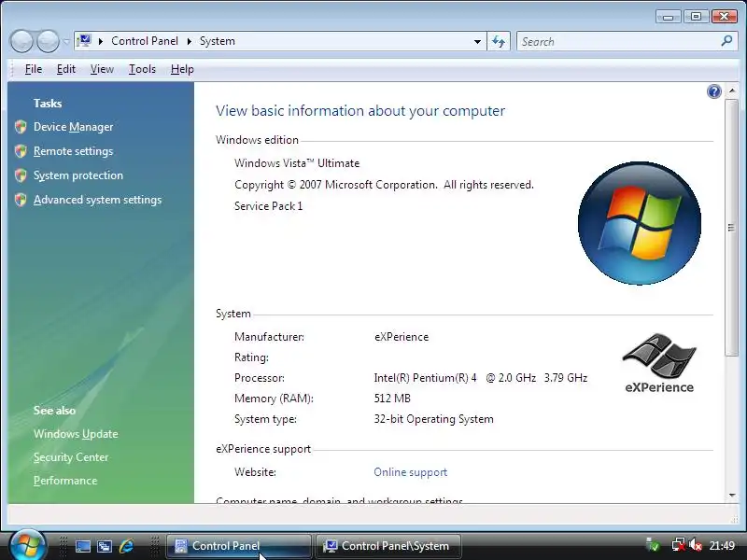Open Security Center under See also

click(x=71, y=457)
